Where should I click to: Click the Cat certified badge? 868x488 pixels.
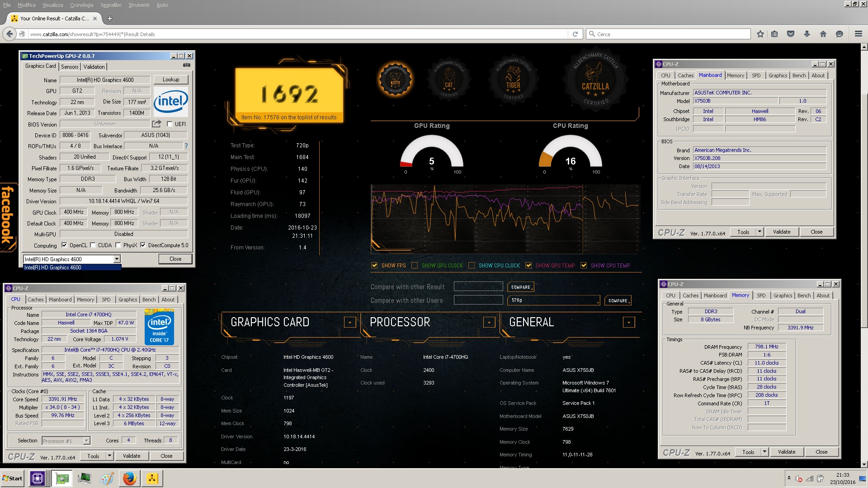point(449,79)
